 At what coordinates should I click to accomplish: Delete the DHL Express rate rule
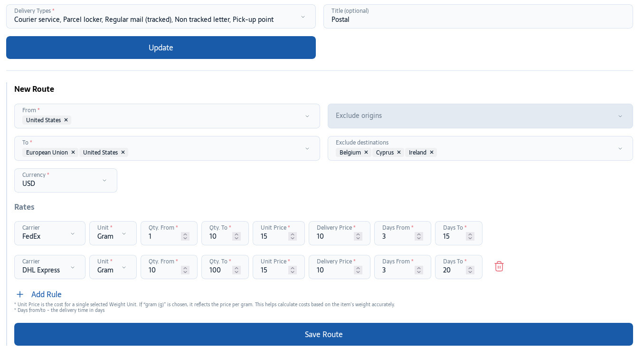[499, 267]
